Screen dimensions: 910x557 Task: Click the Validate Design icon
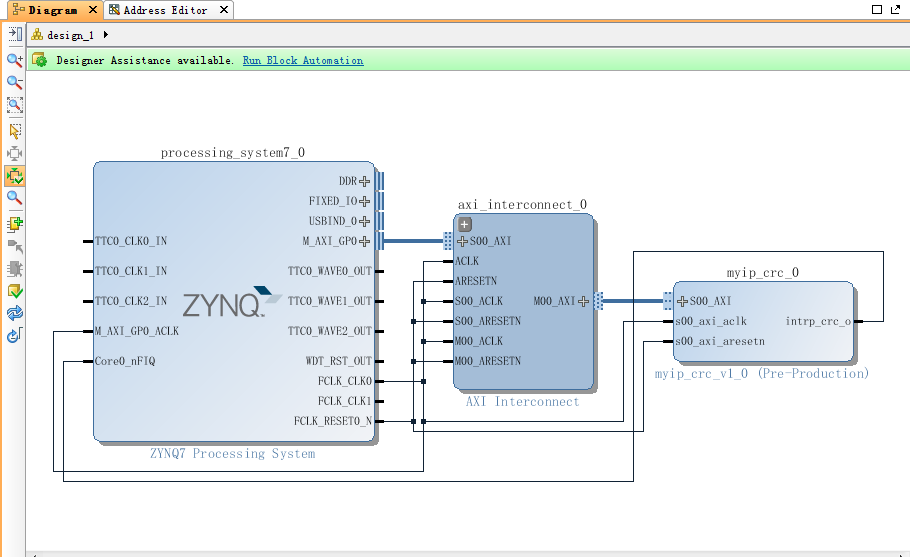pyautogui.click(x=15, y=291)
